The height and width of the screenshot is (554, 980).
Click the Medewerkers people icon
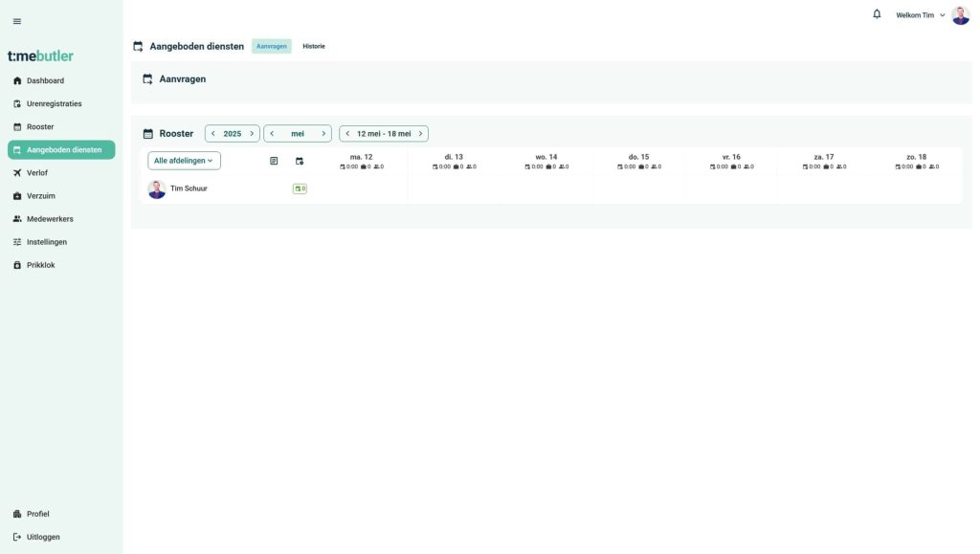(17, 219)
